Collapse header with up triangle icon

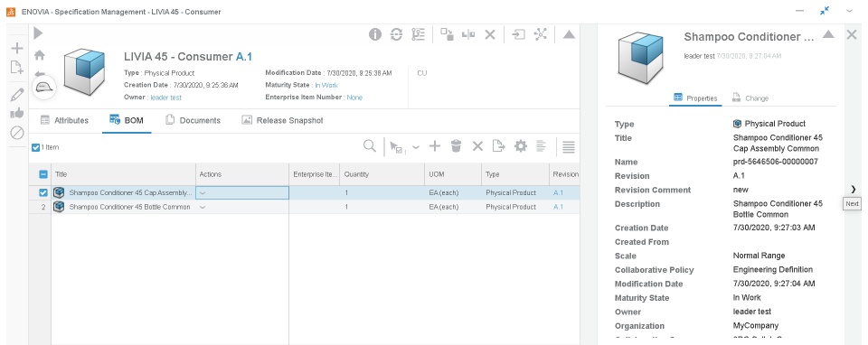(569, 35)
